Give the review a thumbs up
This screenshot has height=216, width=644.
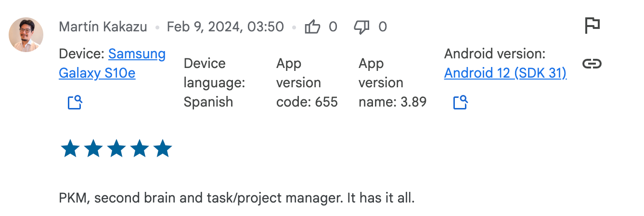(312, 27)
